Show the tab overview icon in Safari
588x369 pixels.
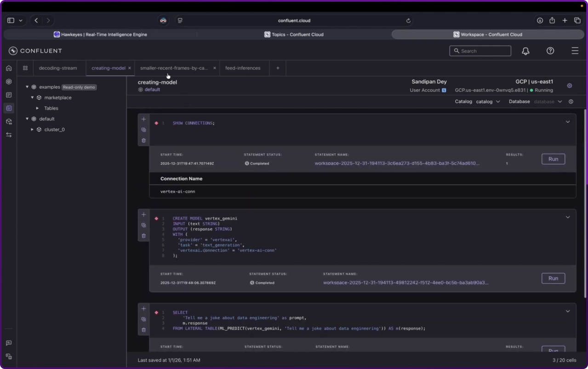click(x=577, y=21)
